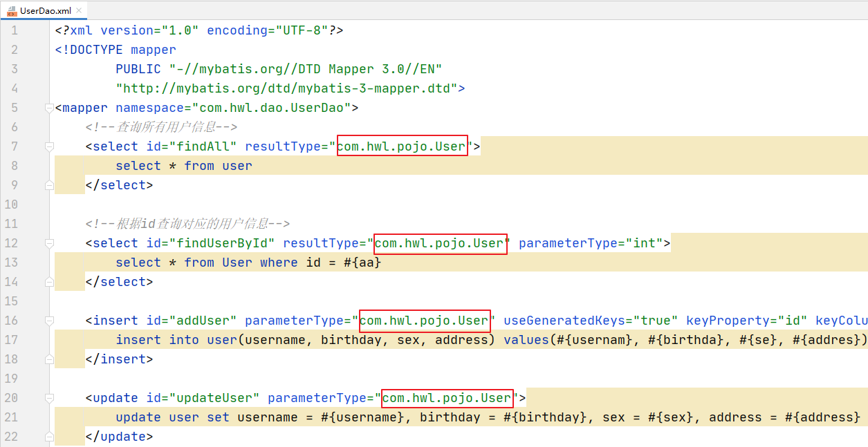Viewport: 868px width, 447px height.
Task: Click the XML file icon on UserDao.xml tab
Action: pos(12,10)
